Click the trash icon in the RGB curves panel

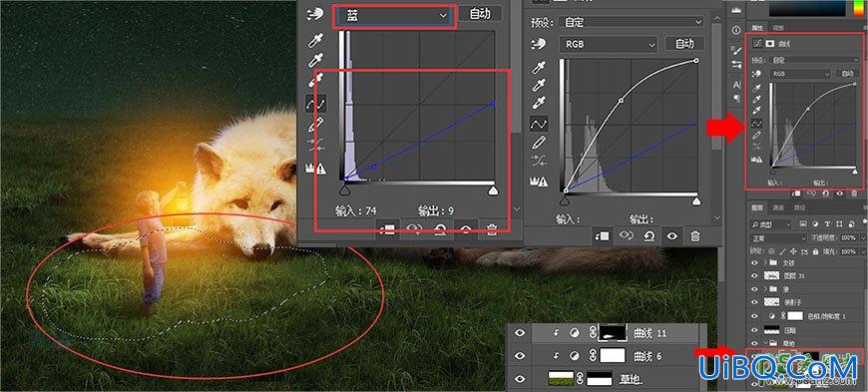694,236
